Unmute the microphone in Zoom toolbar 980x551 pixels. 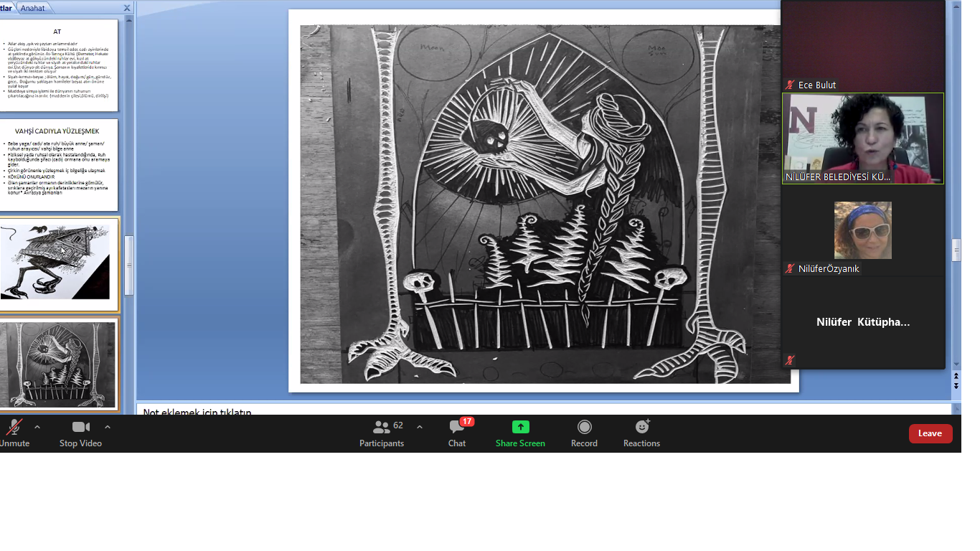coord(14,433)
